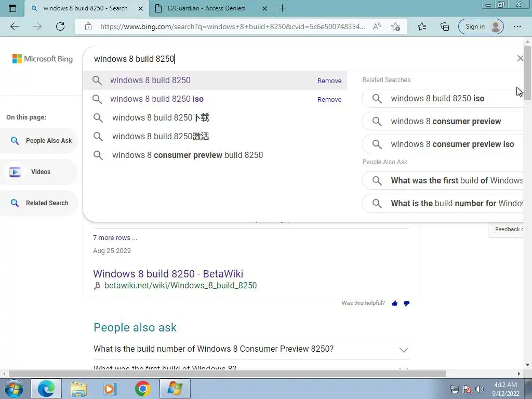532x399 pixels.
Task: Jump to People Also Ask section
Action: click(x=39, y=140)
